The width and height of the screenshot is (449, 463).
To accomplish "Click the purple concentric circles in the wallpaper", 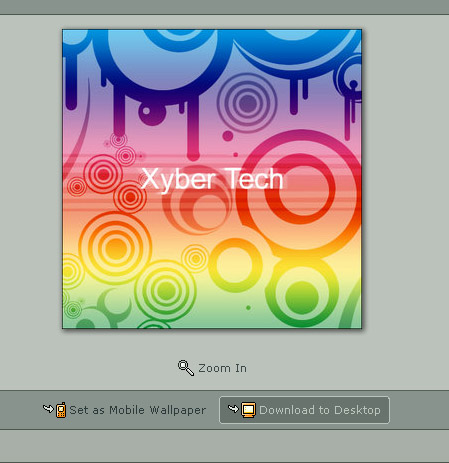I will click(247, 103).
